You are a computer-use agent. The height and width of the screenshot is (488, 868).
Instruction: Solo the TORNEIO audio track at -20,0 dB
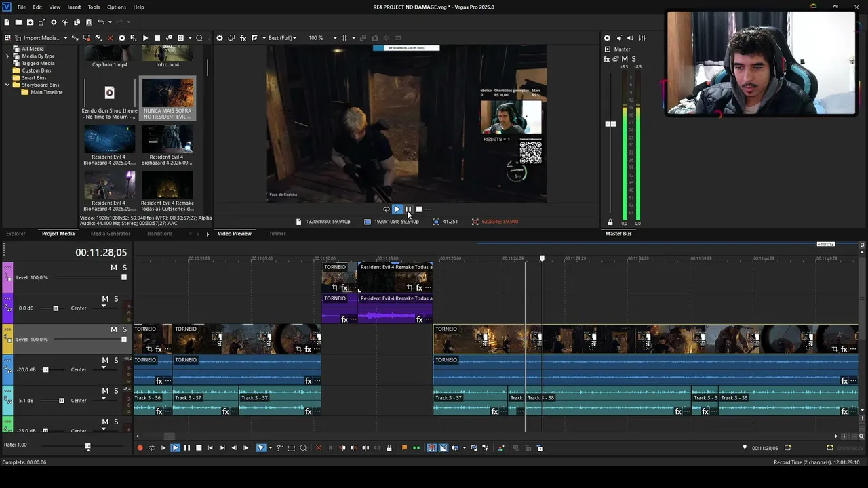point(116,360)
